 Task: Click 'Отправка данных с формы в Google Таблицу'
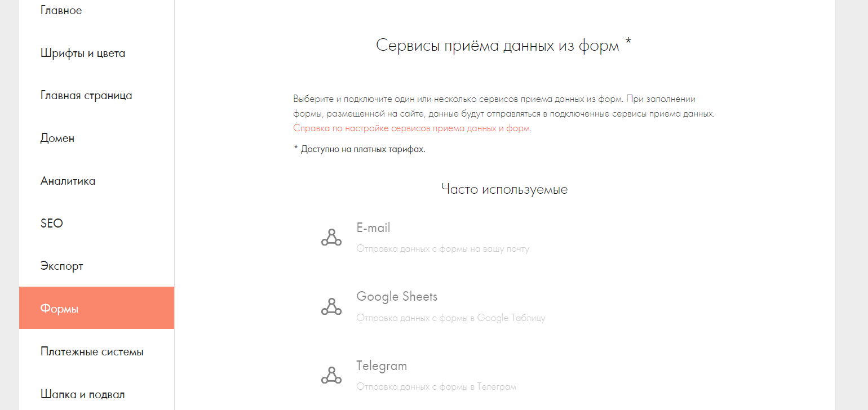coord(451,318)
